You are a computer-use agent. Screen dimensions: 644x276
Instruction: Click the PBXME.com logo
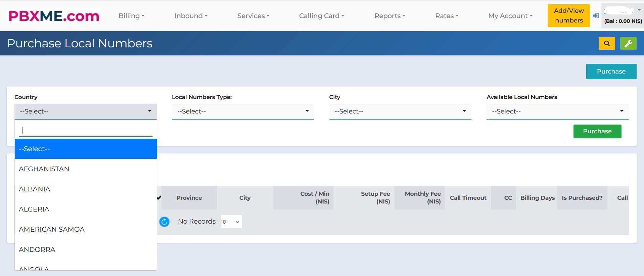point(54,16)
